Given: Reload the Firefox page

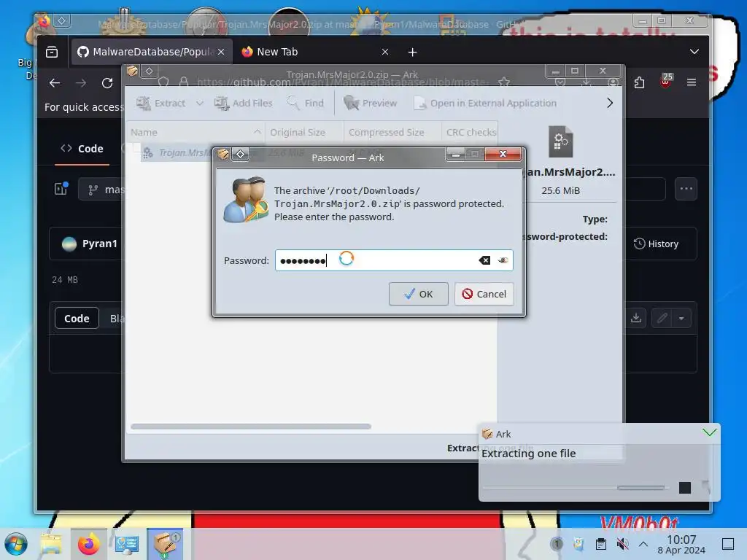Looking at the screenshot, I should point(107,83).
